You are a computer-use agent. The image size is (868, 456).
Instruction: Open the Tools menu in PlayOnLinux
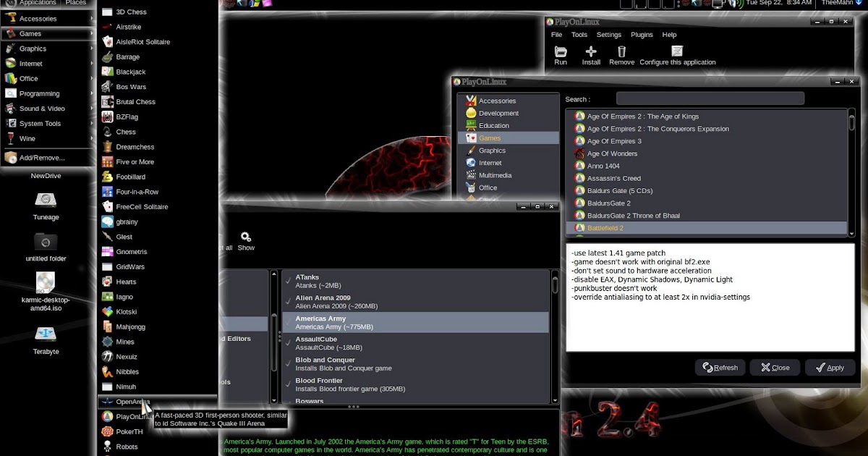579,35
